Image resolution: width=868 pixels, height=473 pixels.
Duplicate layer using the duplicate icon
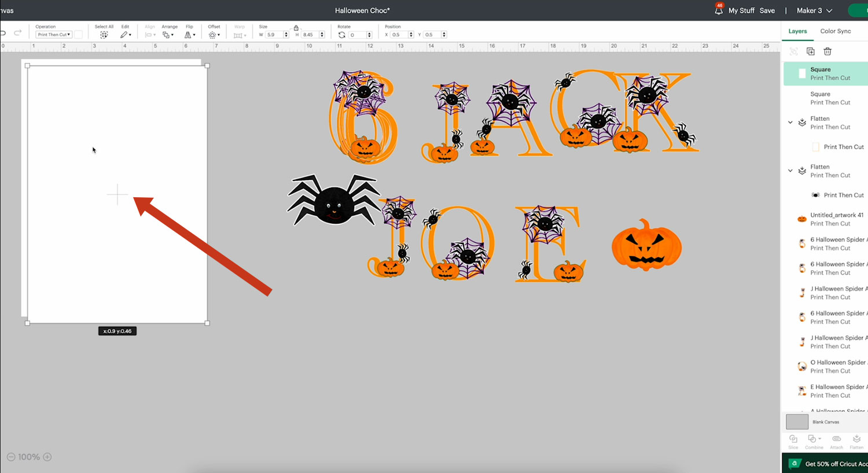pyautogui.click(x=811, y=51)
